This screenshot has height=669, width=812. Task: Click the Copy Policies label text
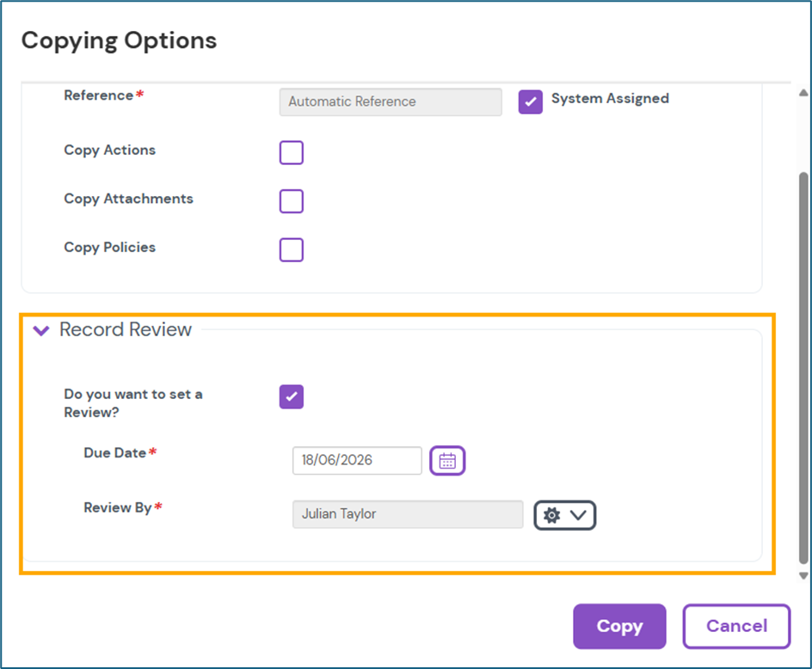(110, 248)
